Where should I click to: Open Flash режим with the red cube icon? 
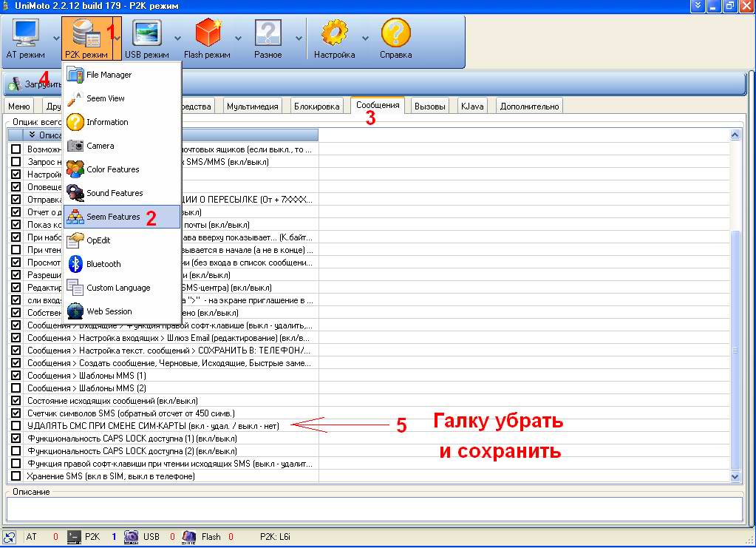pyautogui.click(x=208, y=33)
